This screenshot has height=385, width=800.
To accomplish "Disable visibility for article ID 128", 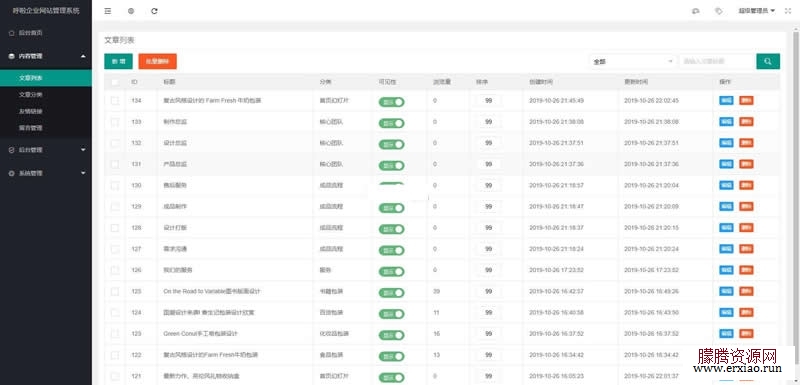I will point(391,229).
